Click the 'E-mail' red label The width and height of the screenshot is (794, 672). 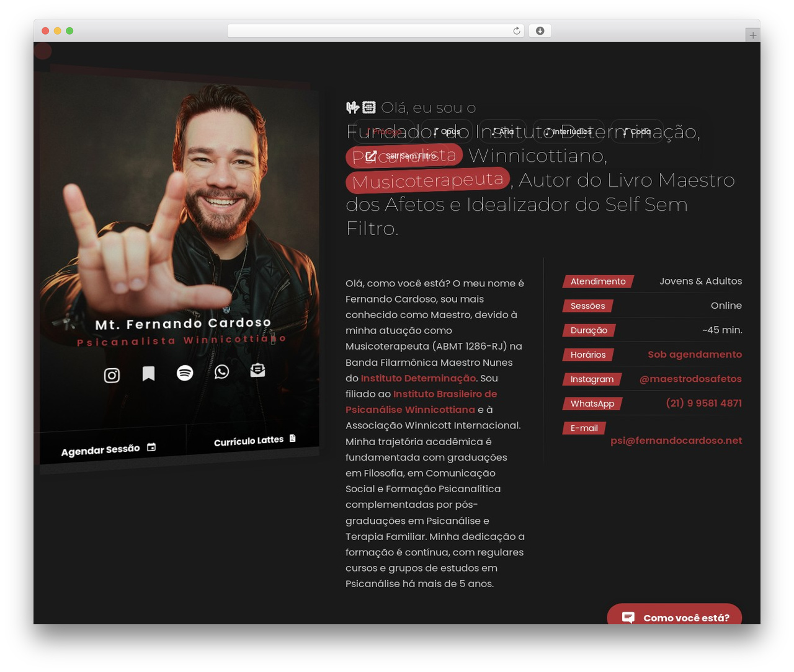[x=584, y=428]
